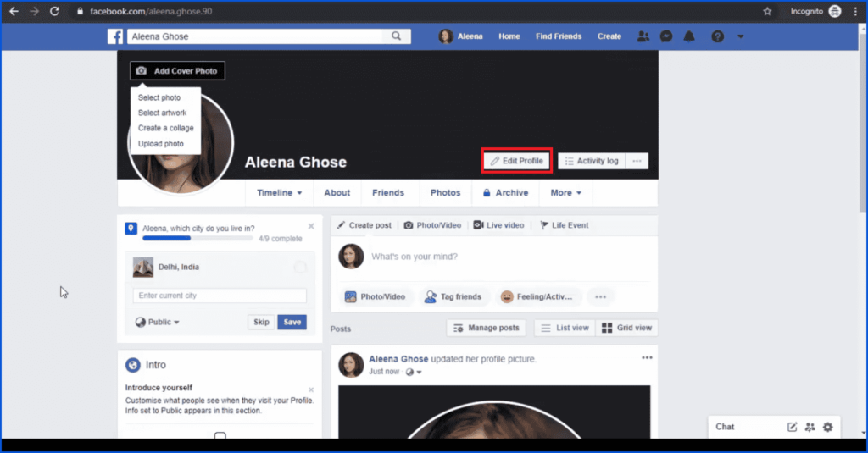
Task: Expand the More dropdown tab
Action: point(565,192)
